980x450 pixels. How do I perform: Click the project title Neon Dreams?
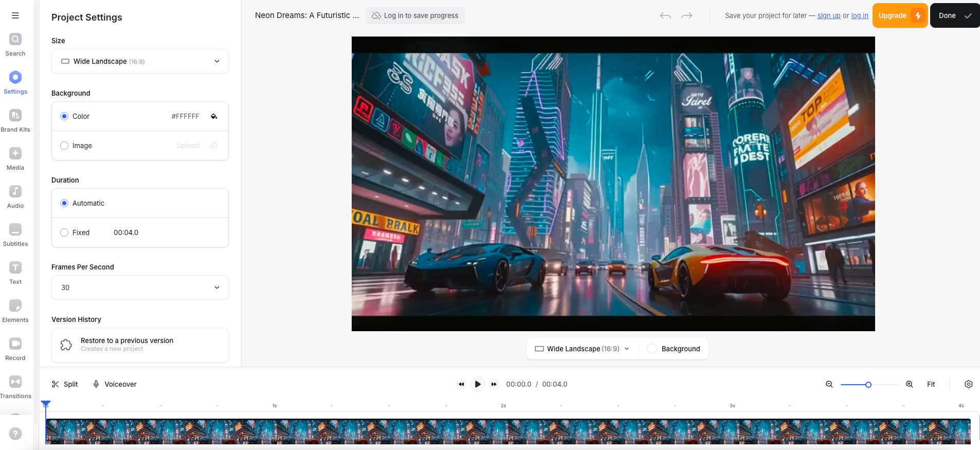[307, 15]
